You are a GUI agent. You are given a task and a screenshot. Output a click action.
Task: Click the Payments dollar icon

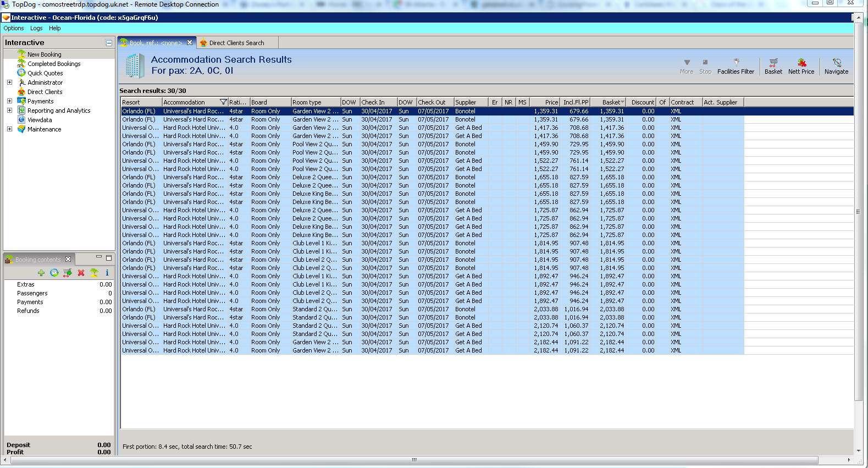click(x=21, y=101)
